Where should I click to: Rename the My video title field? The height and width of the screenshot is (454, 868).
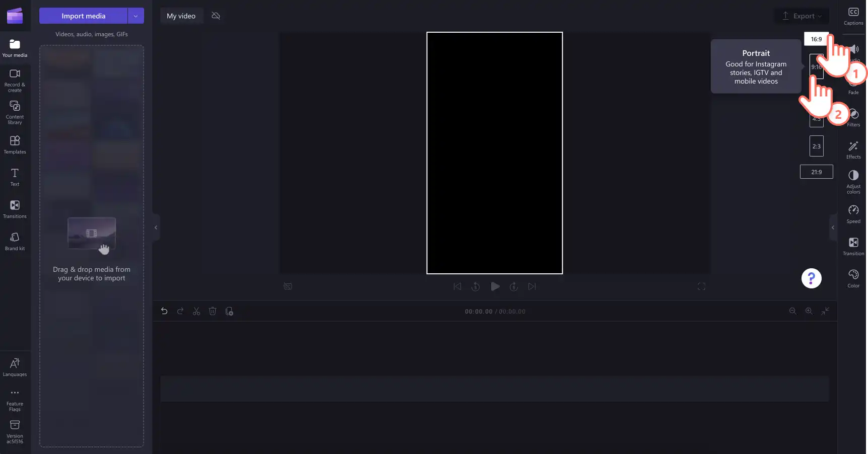(x=181, y=16)
